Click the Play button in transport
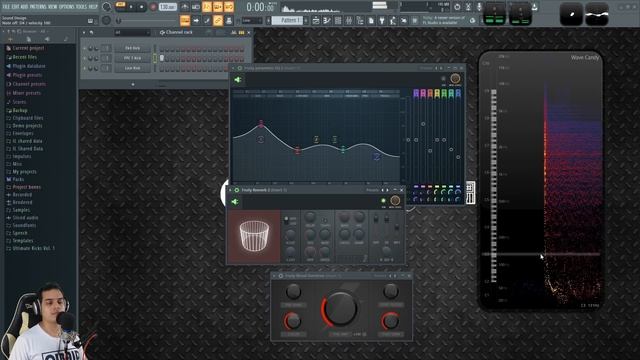This screenshot has width=640, height=360. click(131, 7)
